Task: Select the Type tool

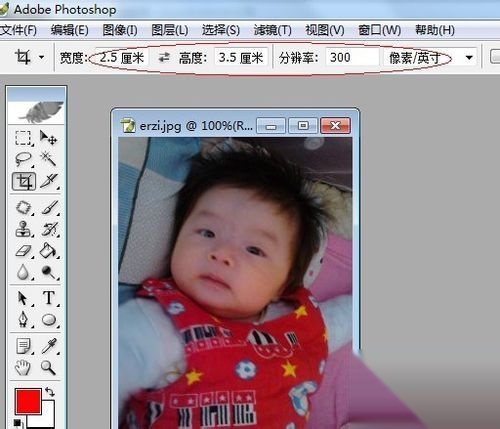Action: [49, 298]
